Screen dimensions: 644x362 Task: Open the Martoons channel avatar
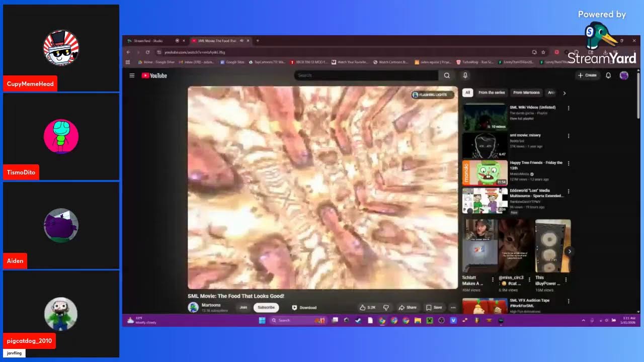[x=193, y=307]
